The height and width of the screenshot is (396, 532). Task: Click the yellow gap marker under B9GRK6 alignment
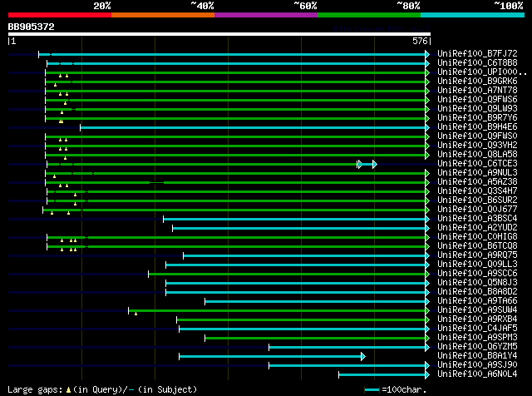pos(55,85)
